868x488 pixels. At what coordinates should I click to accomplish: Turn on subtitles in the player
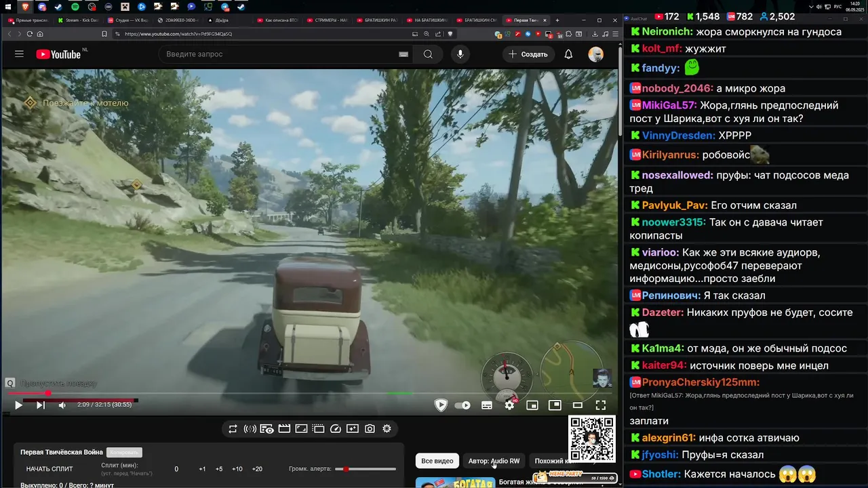point(487,405)
